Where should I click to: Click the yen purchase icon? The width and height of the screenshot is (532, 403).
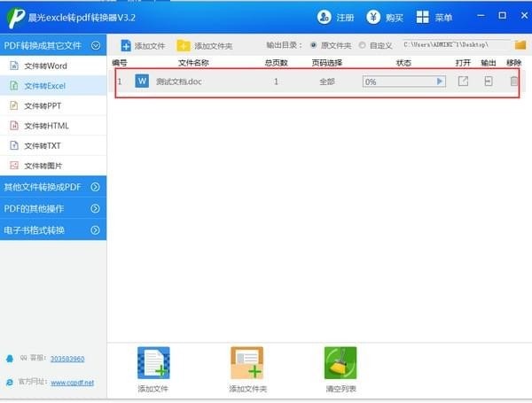pos(373,17)
